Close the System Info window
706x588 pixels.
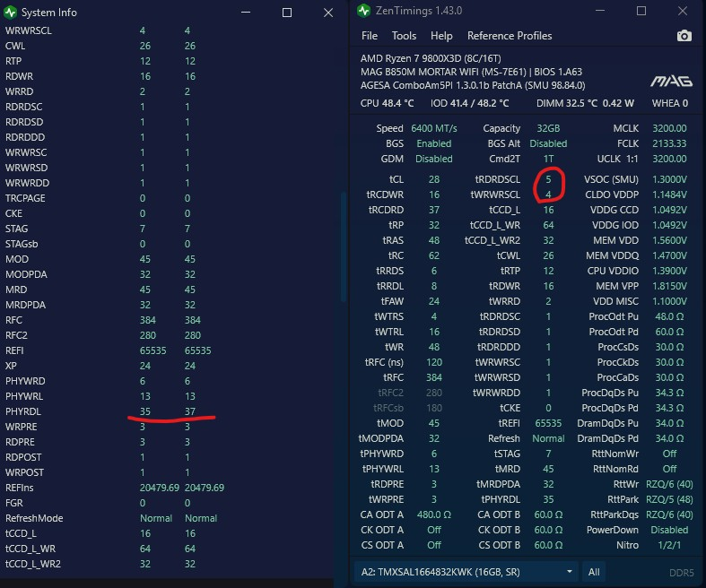[x=328, y=13]
